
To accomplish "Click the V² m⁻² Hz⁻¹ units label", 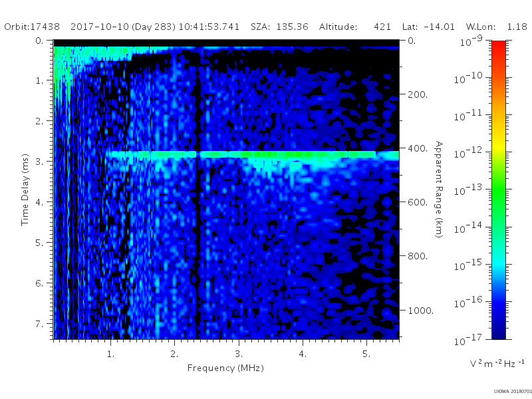I will (497, 364).
